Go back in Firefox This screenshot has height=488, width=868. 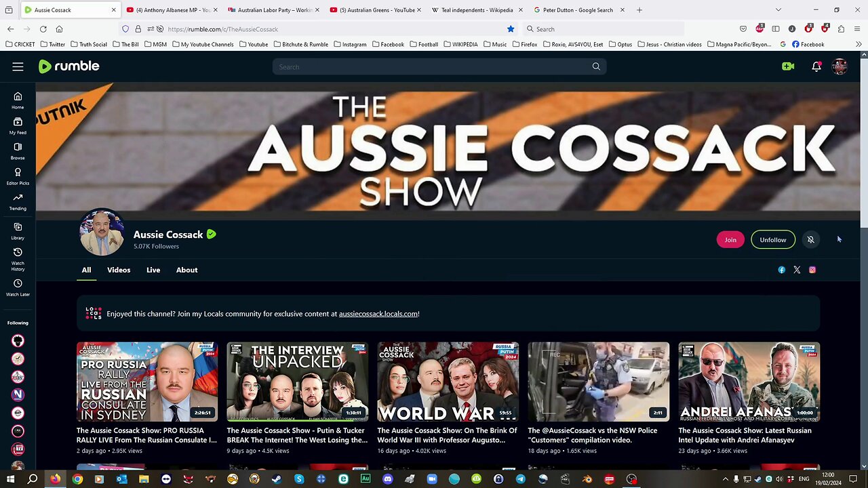coord(10,29)
